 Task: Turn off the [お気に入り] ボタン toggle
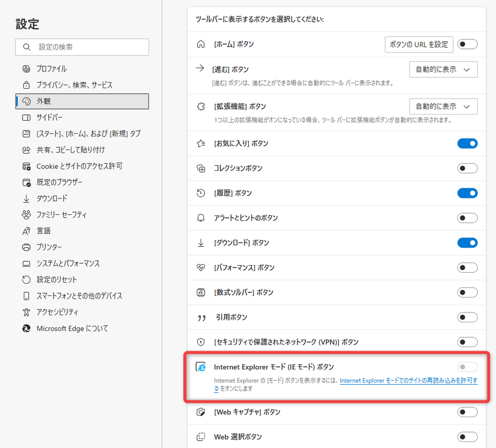(x=467, y=144)
